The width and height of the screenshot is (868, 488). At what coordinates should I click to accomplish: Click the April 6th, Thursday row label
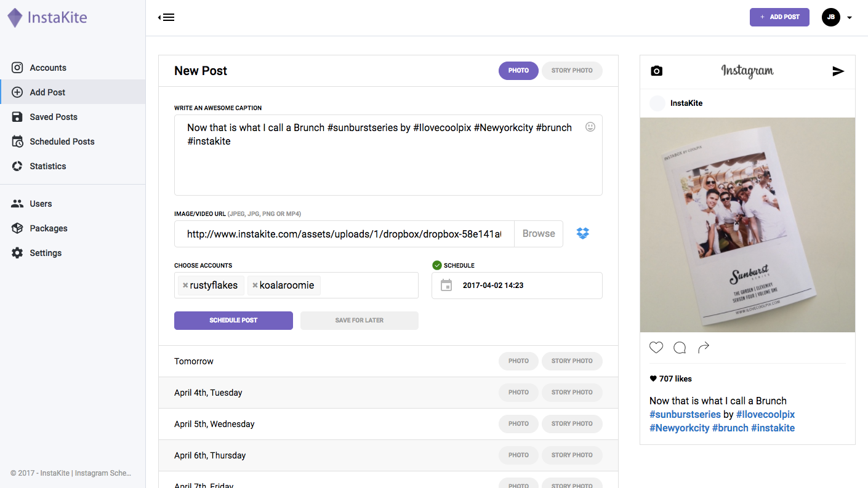(x=210, y=455)
